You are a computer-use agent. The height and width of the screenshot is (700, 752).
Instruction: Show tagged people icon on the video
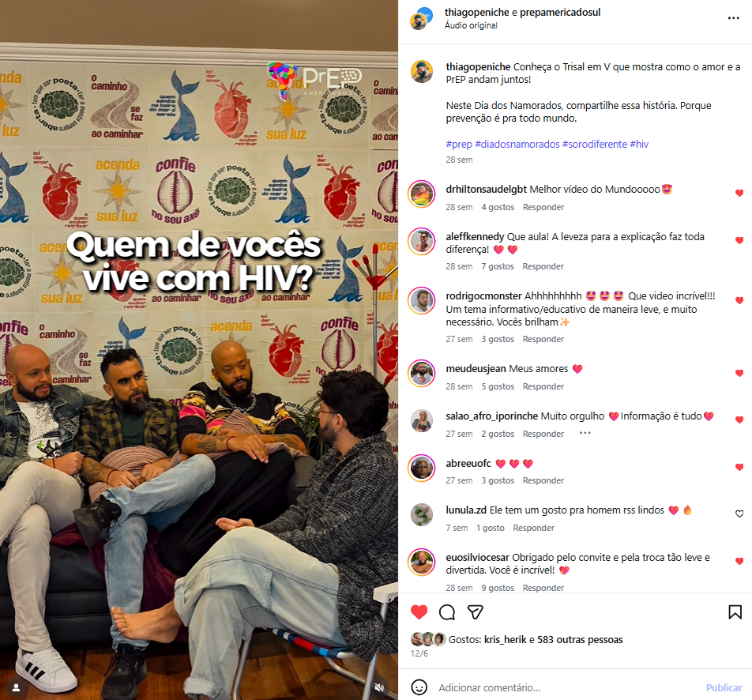tap(16, 687)
